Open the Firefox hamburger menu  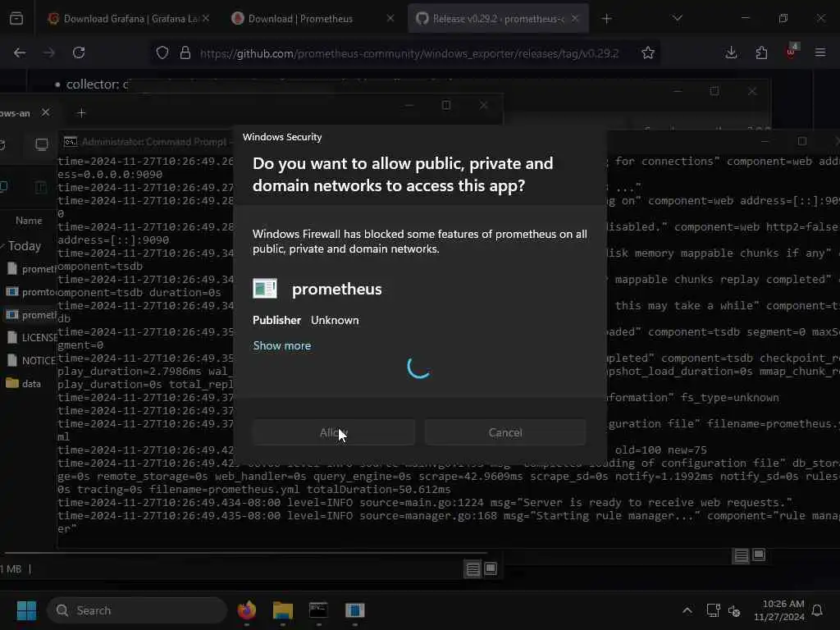[x=820, y=52]
